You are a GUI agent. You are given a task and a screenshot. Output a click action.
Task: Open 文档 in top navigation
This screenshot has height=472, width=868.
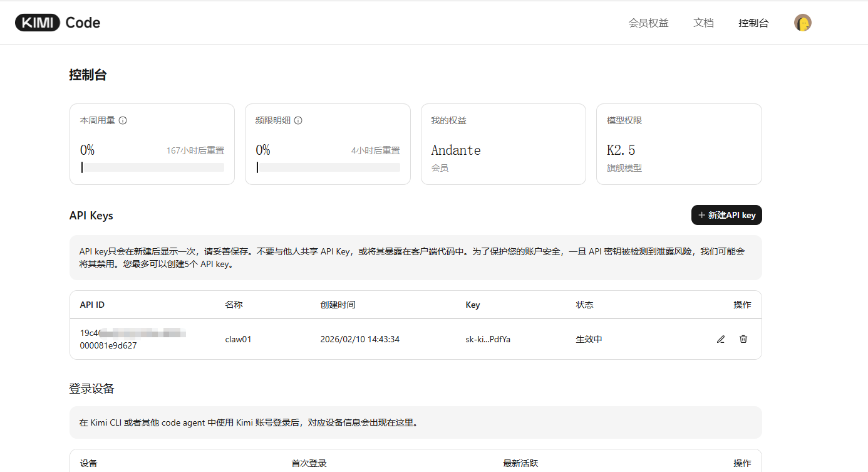coord(703,23)
